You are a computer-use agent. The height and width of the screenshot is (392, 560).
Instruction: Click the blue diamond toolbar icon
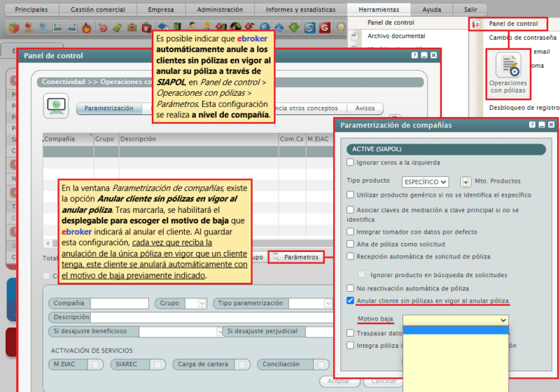tap(279, 27)
